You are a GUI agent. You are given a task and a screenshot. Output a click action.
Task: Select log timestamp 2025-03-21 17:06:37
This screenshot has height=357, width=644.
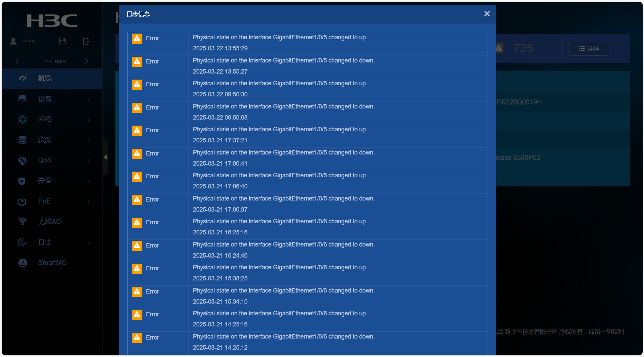tap(220, 210)
